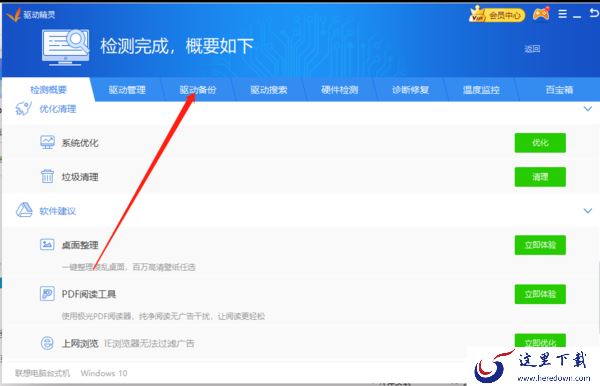Open the 温度监控 tab
This screenshot has height=386, width=600.
[x=481, y=90]
